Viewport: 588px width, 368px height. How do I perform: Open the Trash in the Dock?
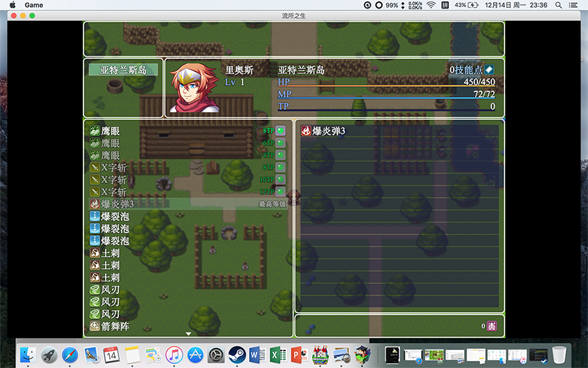(559, 354)
